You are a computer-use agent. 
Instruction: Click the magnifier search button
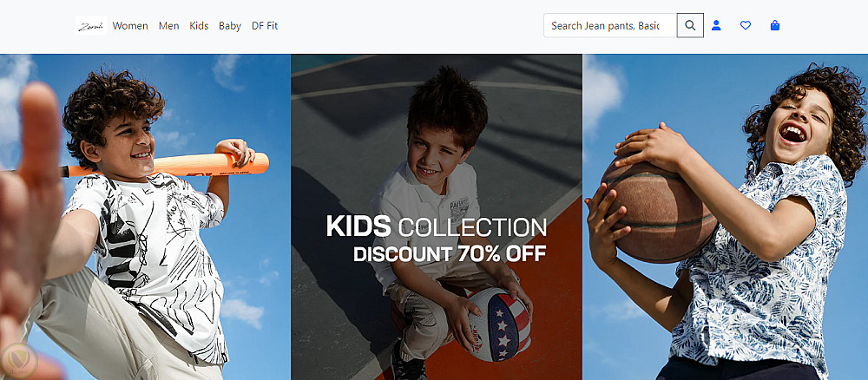(690, 25)
